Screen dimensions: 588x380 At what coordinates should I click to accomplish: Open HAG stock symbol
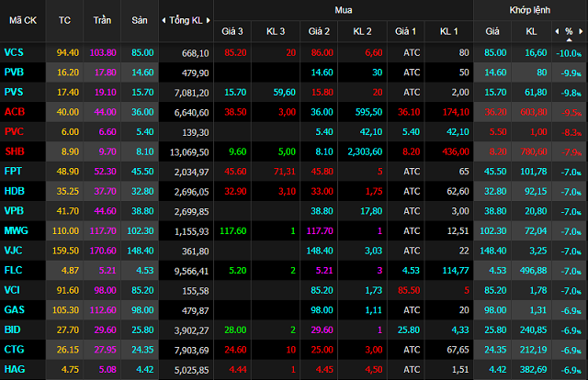pyautogui.click(x=15, y=370)
